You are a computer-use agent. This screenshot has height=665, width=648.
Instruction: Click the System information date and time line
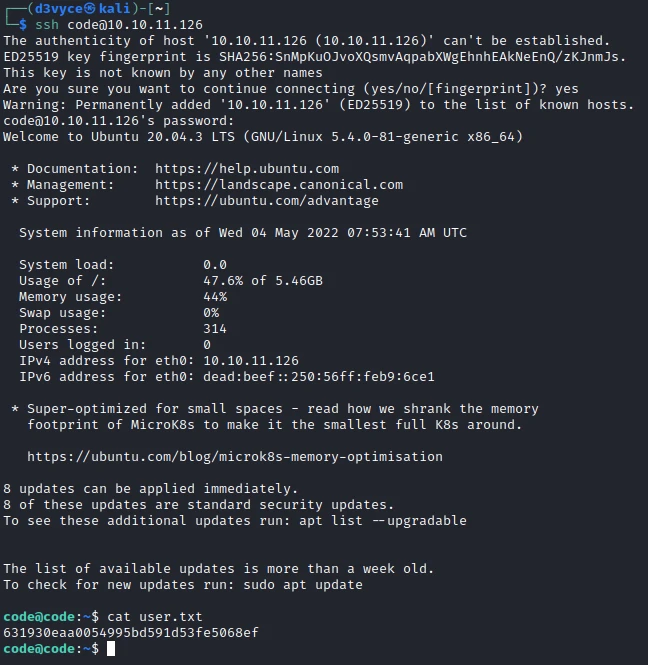[x=243, y=233]
